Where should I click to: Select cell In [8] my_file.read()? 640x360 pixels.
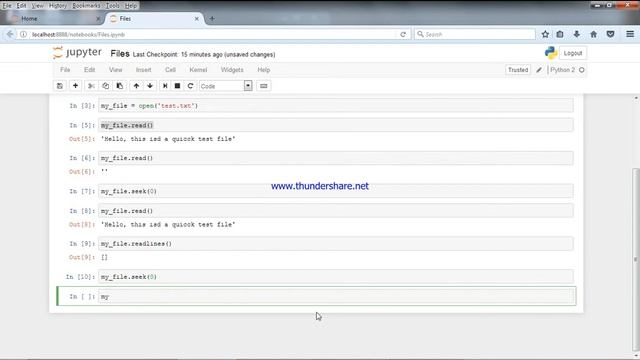[336, 211]
